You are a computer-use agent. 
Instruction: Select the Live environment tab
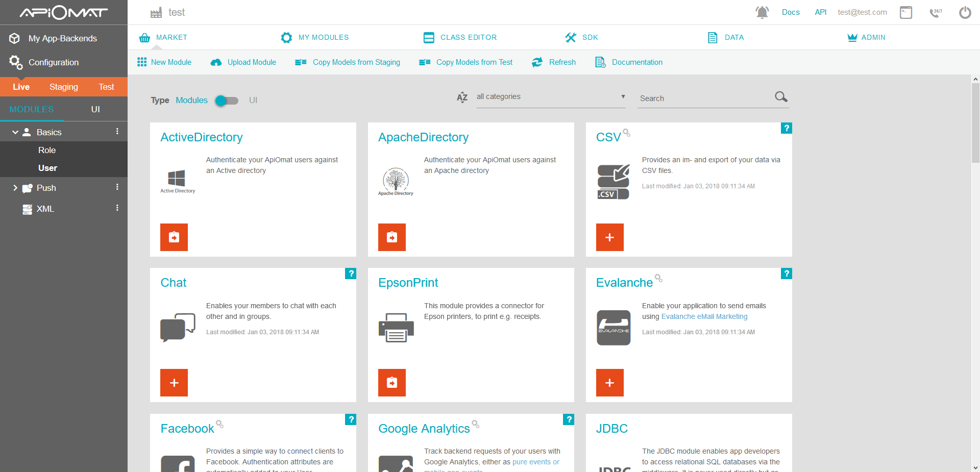21,87
